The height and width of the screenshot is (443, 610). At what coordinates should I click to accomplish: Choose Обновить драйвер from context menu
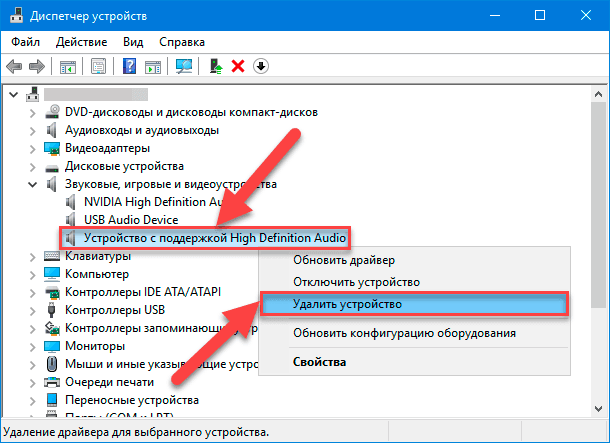point(414,260)
